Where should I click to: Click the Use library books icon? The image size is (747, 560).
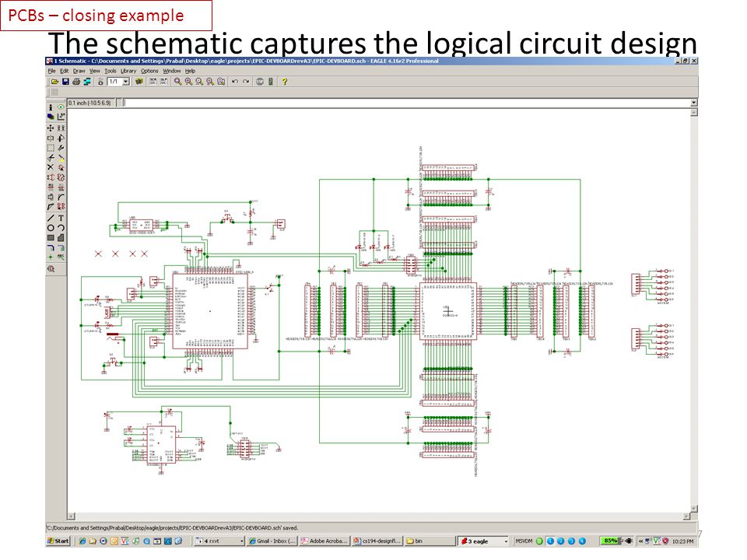click(139, 82)
